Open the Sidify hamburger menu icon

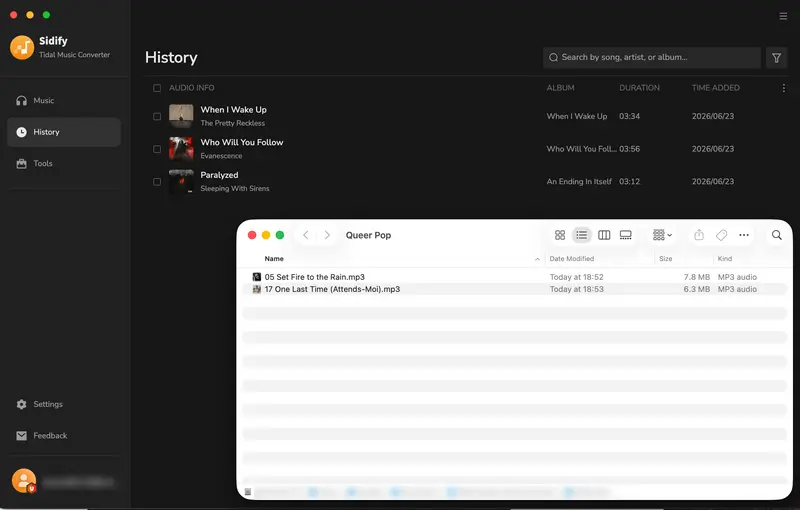pyautogui.click(x=783, y=16)
